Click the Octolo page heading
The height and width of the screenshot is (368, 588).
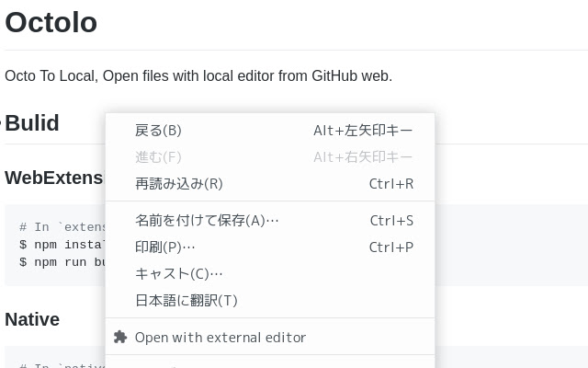[51, 22]
